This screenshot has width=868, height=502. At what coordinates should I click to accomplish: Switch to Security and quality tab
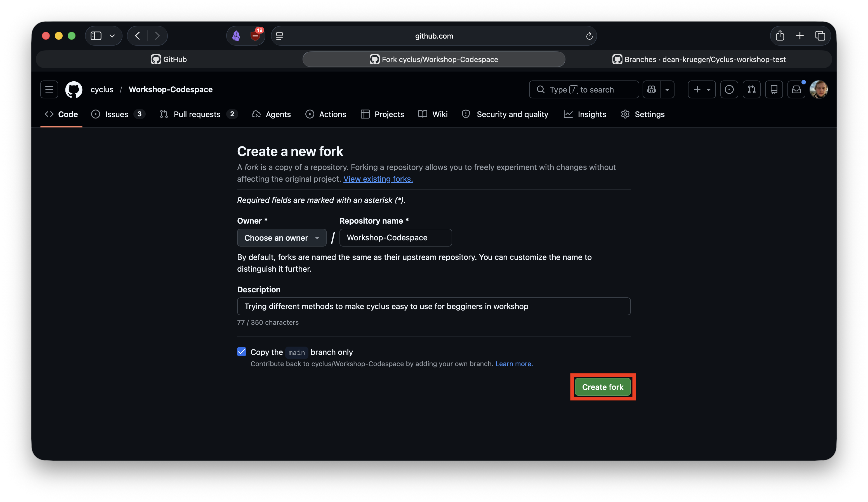coord(505,114)
